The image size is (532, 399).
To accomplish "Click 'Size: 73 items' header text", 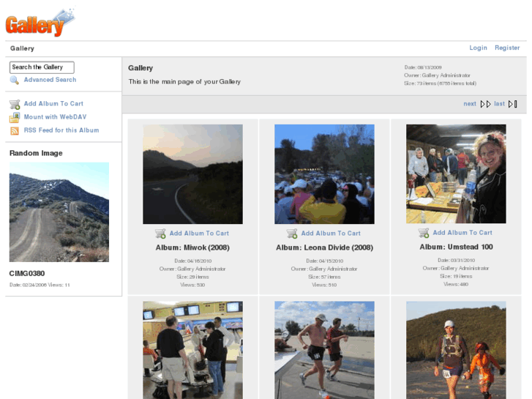I will point(440,83).
